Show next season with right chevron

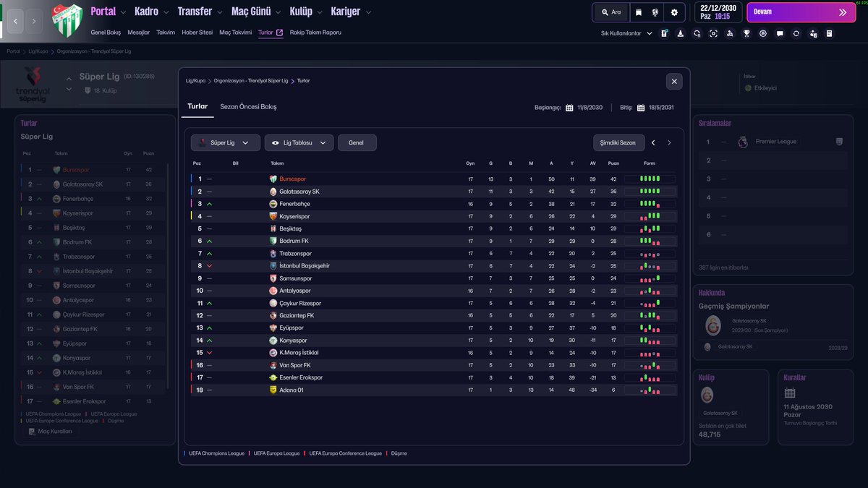[x=669, y=143]
